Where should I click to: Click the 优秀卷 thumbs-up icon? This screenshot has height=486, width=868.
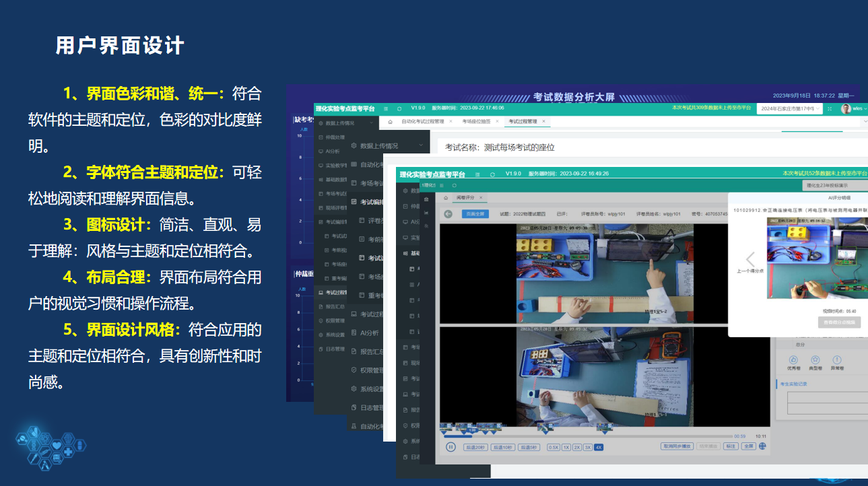pyautogui.click(x=793, y=360)
